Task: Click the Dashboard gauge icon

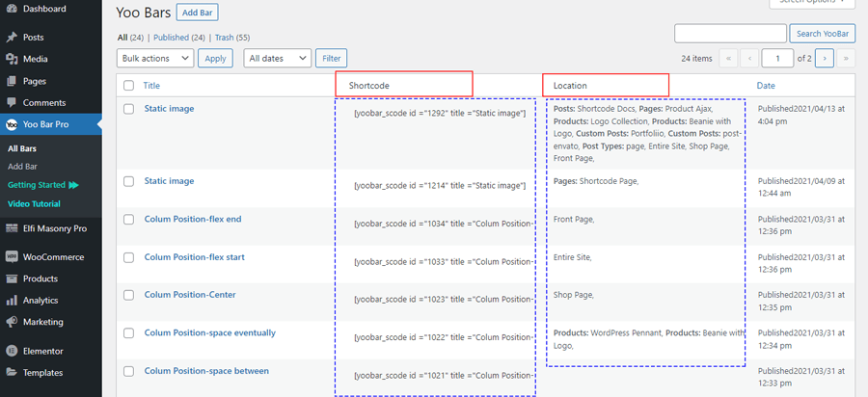Action: [x=12, y=9]
